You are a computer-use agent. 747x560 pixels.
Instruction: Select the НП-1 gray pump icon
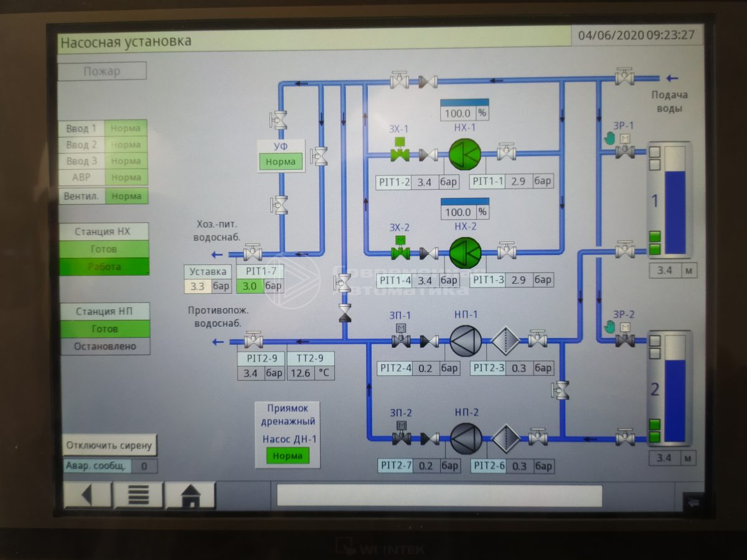click(466, 340)
